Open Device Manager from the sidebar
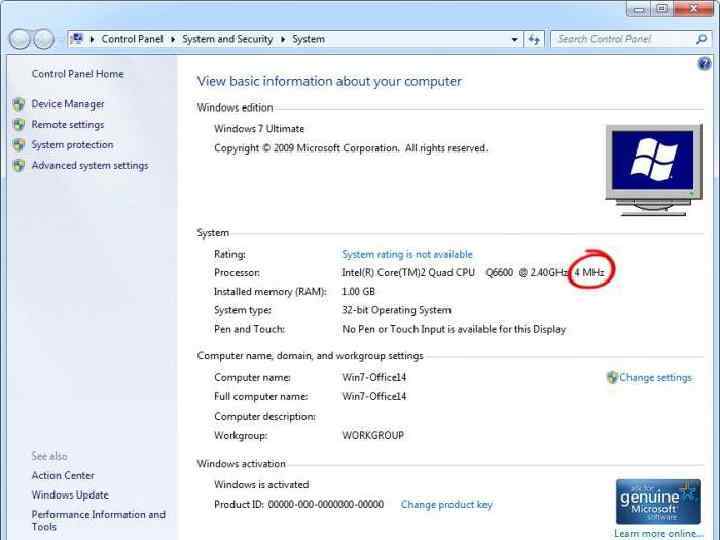 pyautogui.click(x=68, y=104)
